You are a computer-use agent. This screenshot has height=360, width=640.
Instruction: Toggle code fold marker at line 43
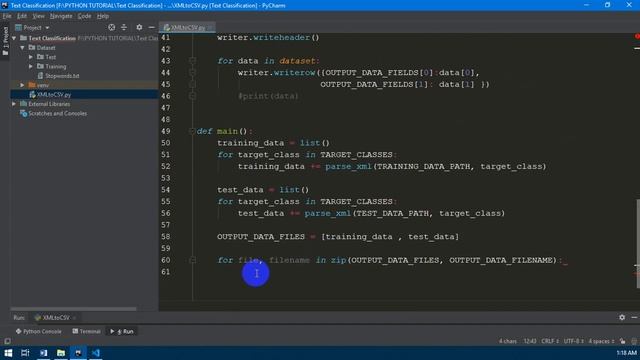192,61
